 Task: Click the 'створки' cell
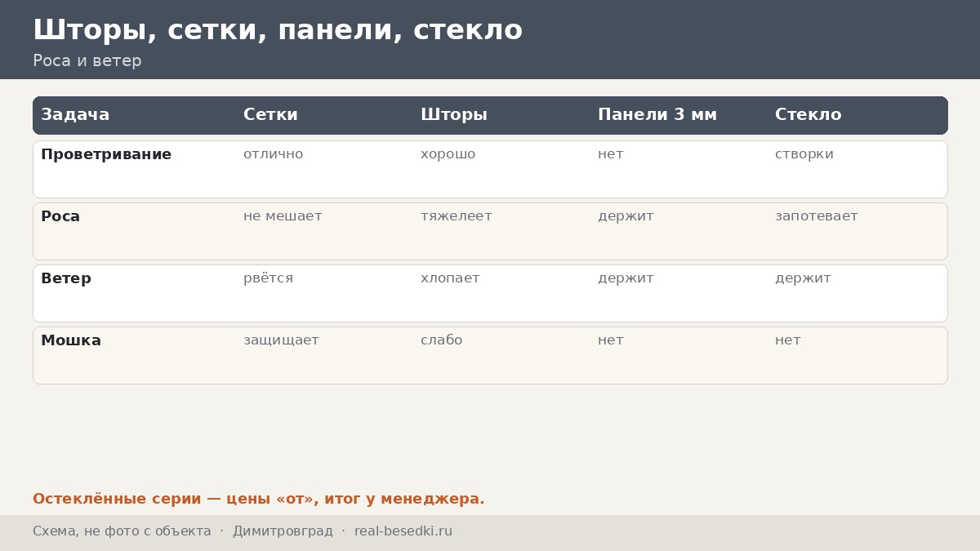pyautogui.click(x=804, y=154)
